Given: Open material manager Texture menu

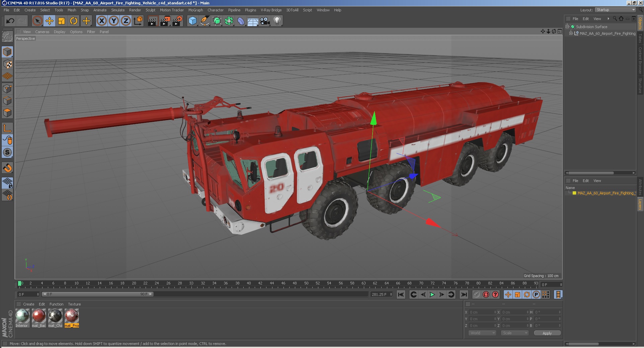Looking at the screenshot, I should pyautogui.click(x=74, y=304).
